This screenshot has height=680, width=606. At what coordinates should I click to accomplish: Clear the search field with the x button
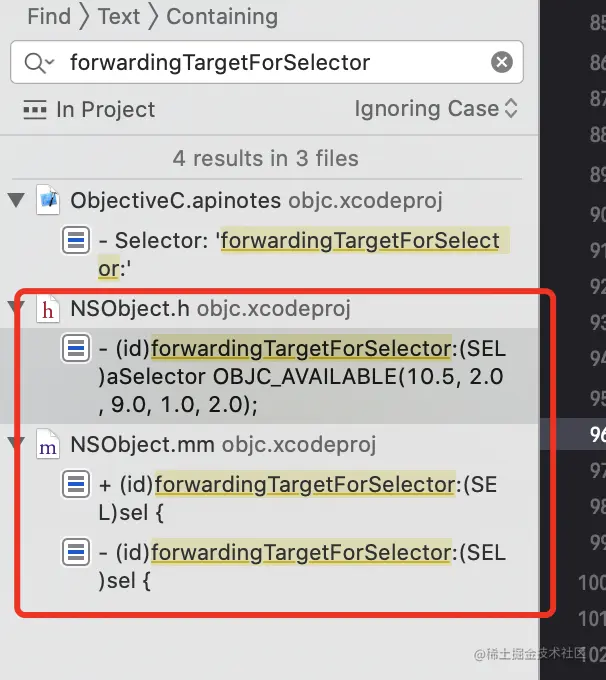[x=502, y=62]
